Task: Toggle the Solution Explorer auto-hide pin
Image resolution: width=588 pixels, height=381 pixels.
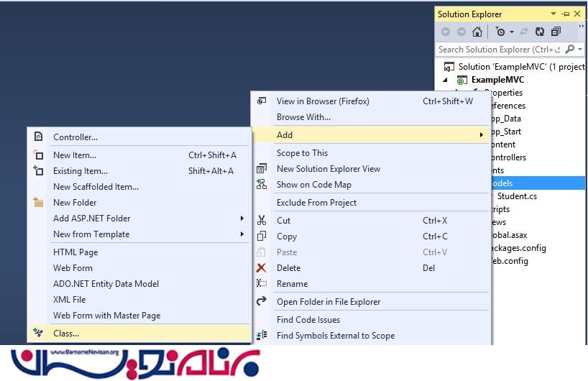Action: click(x=566, y=14)
